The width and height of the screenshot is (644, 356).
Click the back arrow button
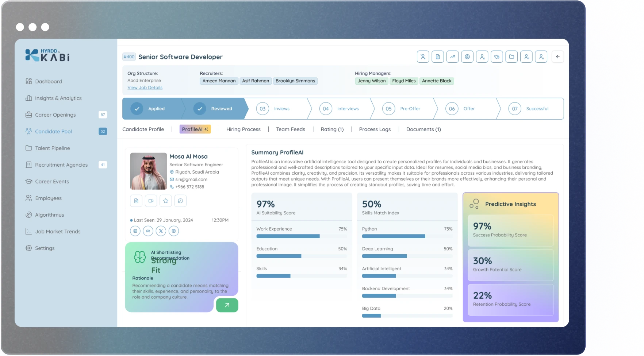coord(557,57)
